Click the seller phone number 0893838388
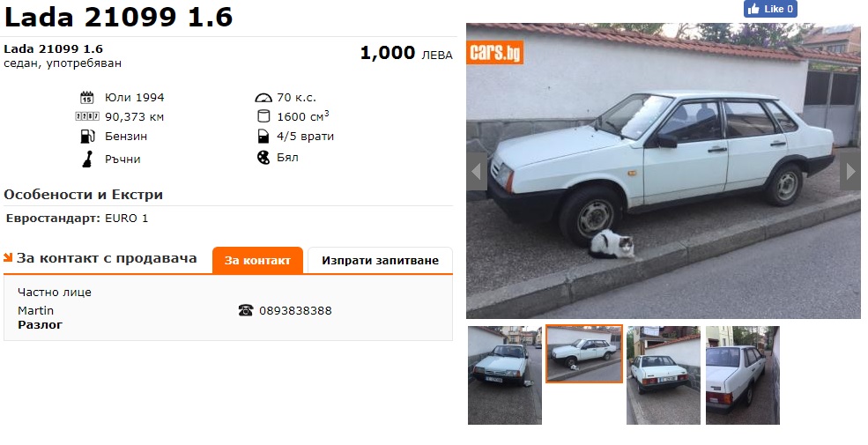The height and width of the screenshot is (445, 868). pos(295,311)
